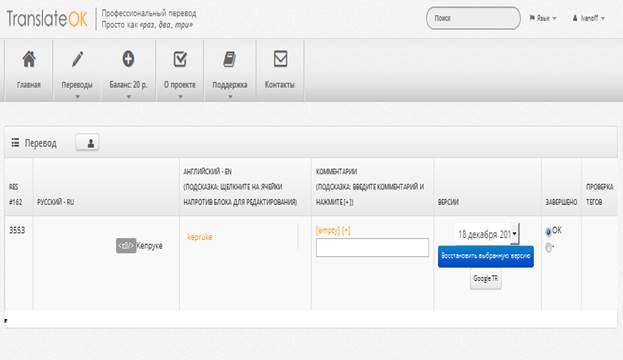Click the Google TR button
Viewport: 623px width, 360px height.
coord(486,279)
